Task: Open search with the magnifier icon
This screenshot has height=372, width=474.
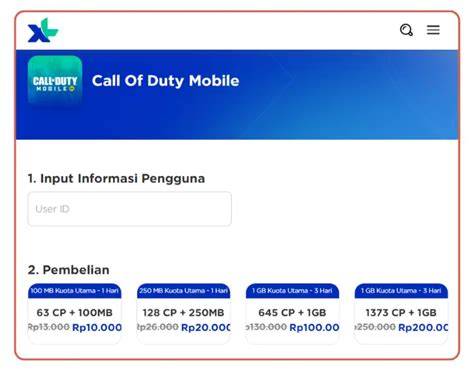Action: pyautogui.click(x=406, y=30)
